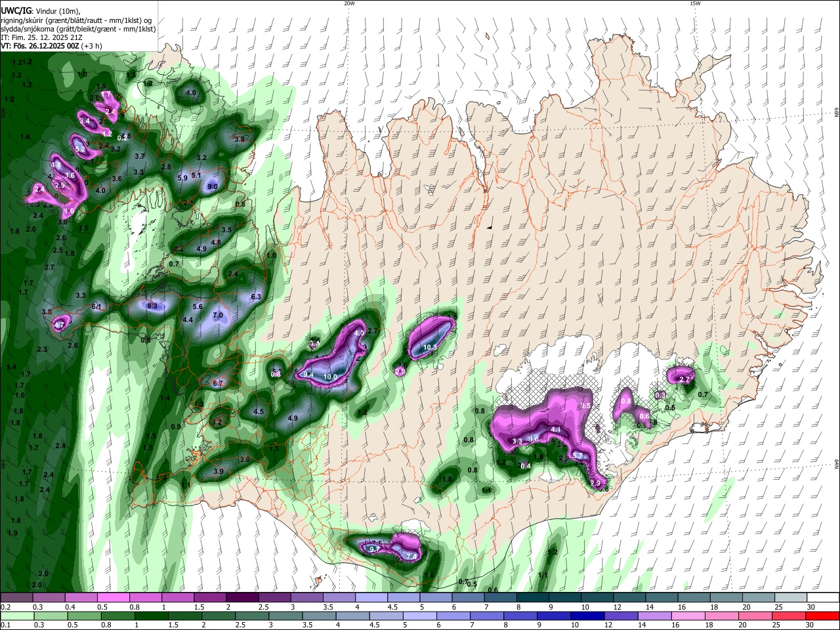This screenshot has width=840, height=630.
Task: Click the 10.3 precipitation value on the map
Action: [430, 348]
